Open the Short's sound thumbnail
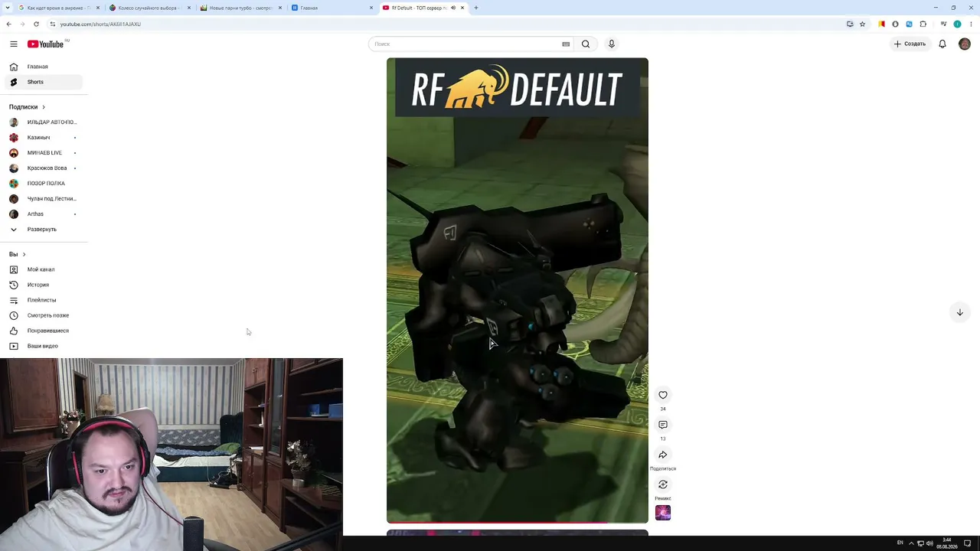This screenshot has height=551, width=980. (x=663, y=513)
